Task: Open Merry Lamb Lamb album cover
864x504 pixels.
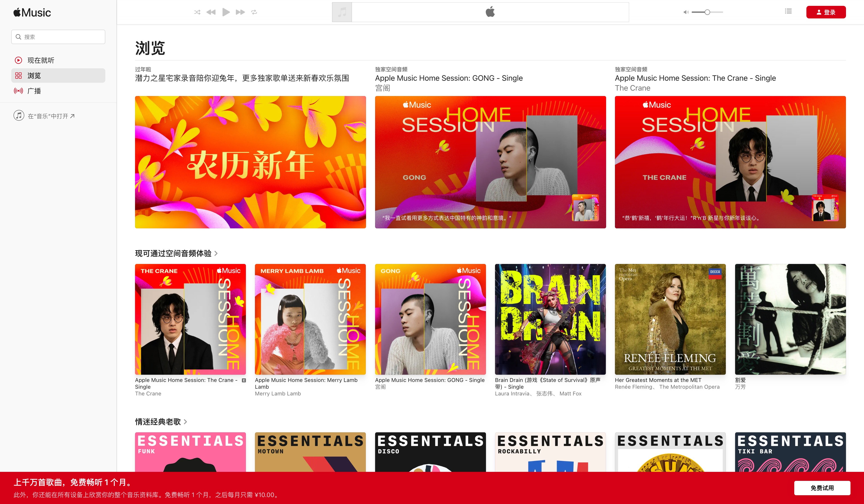Action: point(310,319)
